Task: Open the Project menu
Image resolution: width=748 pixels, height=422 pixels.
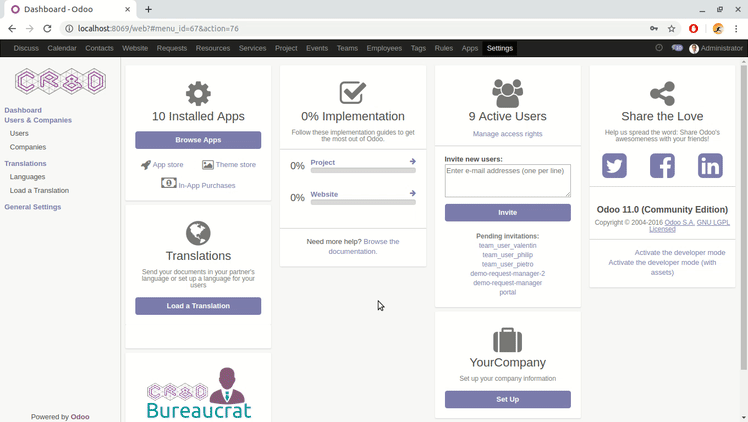Action: (286, 48)
